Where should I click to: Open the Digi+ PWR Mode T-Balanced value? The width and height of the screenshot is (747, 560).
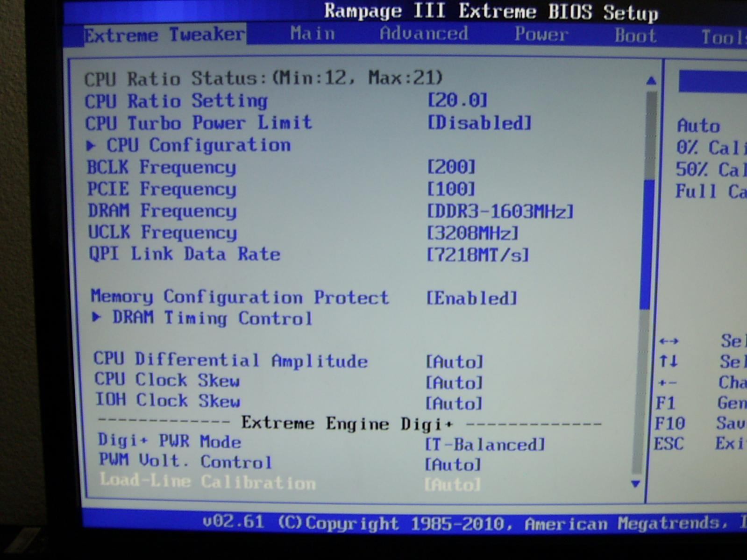(x=485, y=444)
